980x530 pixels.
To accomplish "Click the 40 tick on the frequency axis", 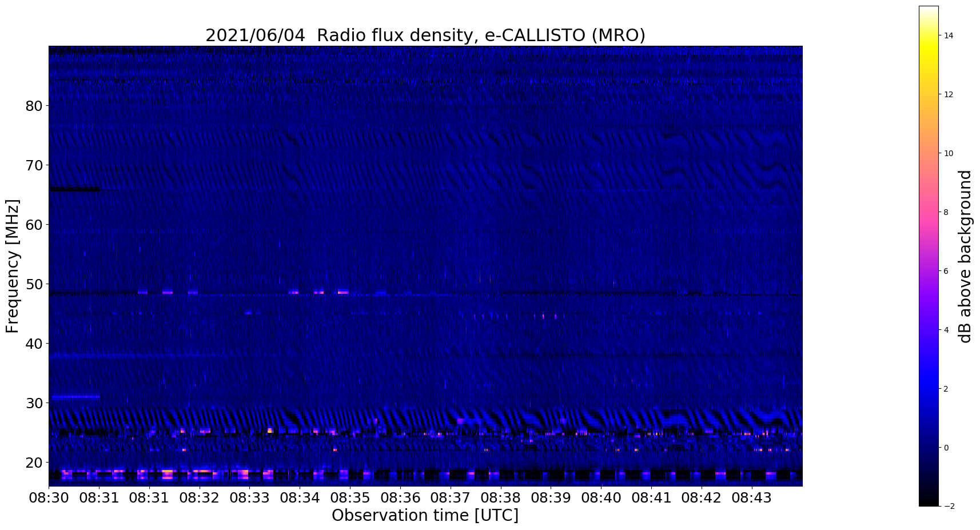I will (x=35, y=344).
